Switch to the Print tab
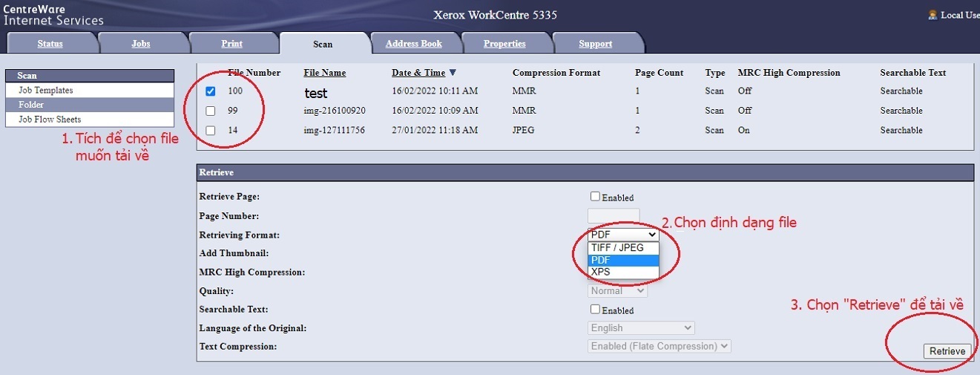The image size is (980, 375). coord(232,44)
